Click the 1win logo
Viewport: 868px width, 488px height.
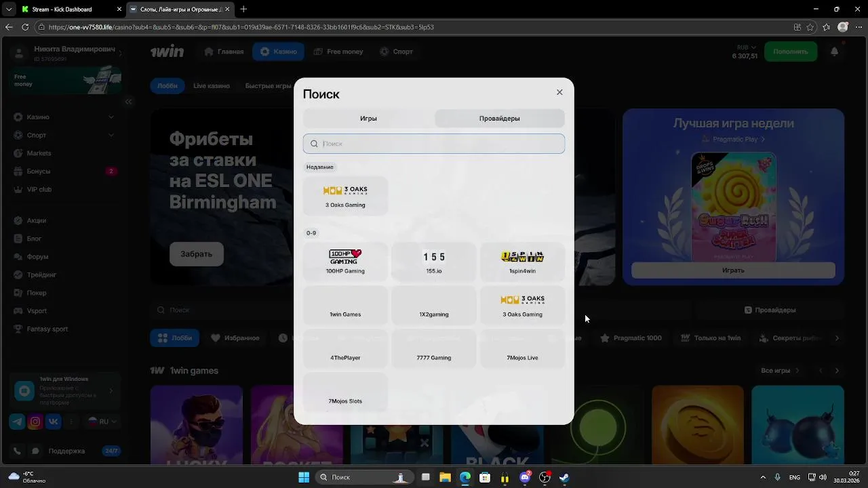coord(167,52)
